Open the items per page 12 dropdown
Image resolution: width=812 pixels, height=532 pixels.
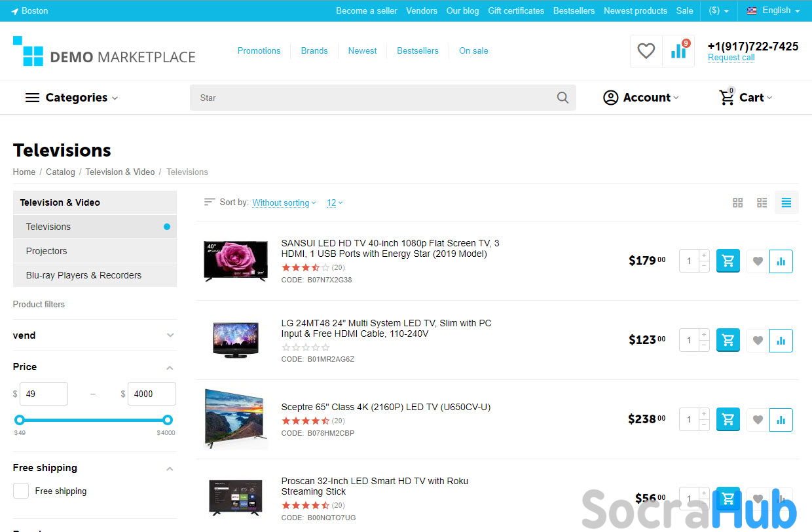335,202
